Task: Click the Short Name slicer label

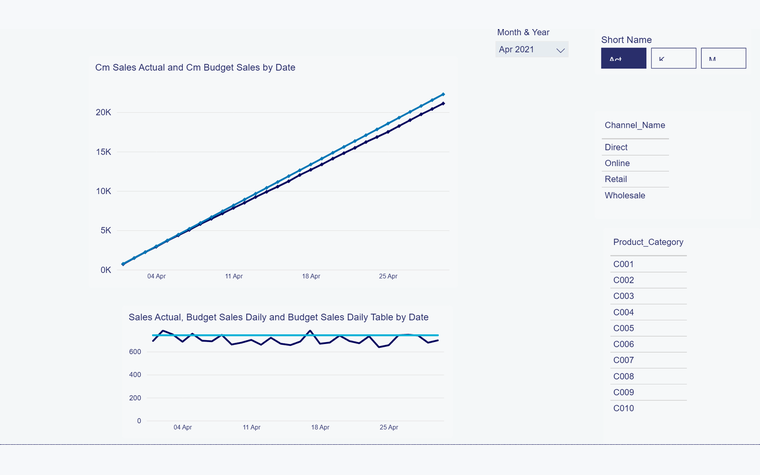Action: tap(626, 40)
